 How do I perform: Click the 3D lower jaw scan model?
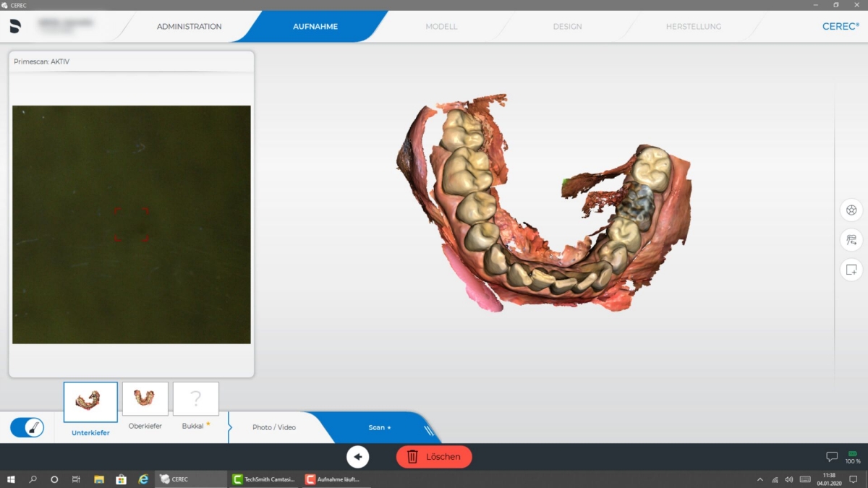click(544, 202)
